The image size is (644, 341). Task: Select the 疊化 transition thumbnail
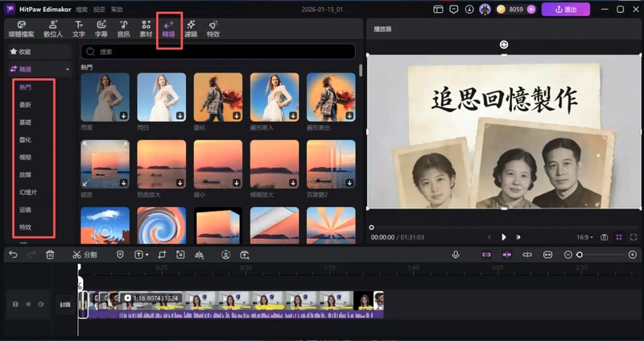217,97
